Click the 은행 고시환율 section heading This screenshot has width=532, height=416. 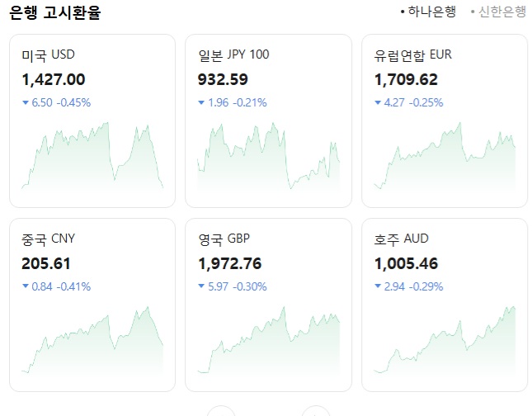click(x=58, y=13)
